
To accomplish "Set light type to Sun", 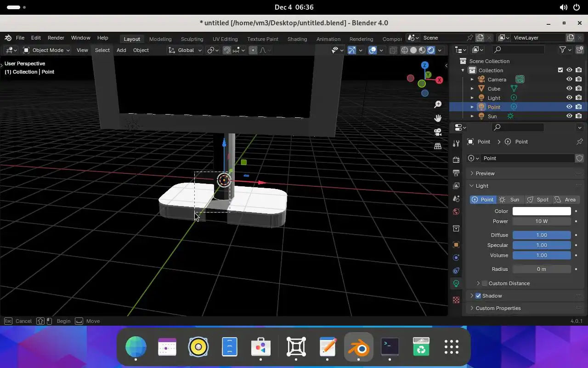I will point(510,200).
